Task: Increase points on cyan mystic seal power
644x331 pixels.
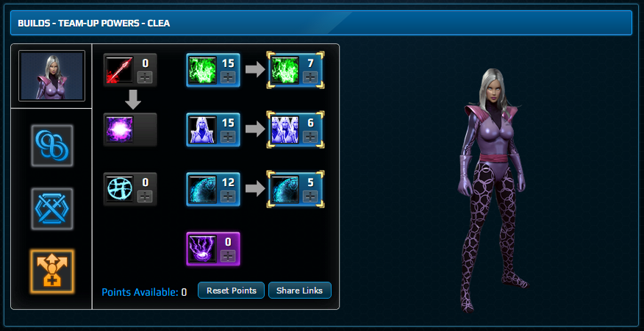Action: (145, 196)
